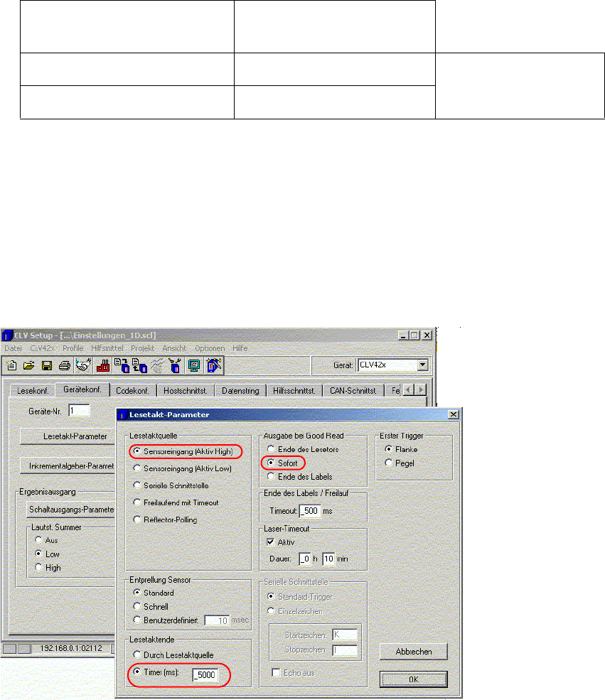This screenshot has height=700, width=605.
Task: Select Sensoreingang (Aktiv High) radio button
Action: (x=137, y=451)
